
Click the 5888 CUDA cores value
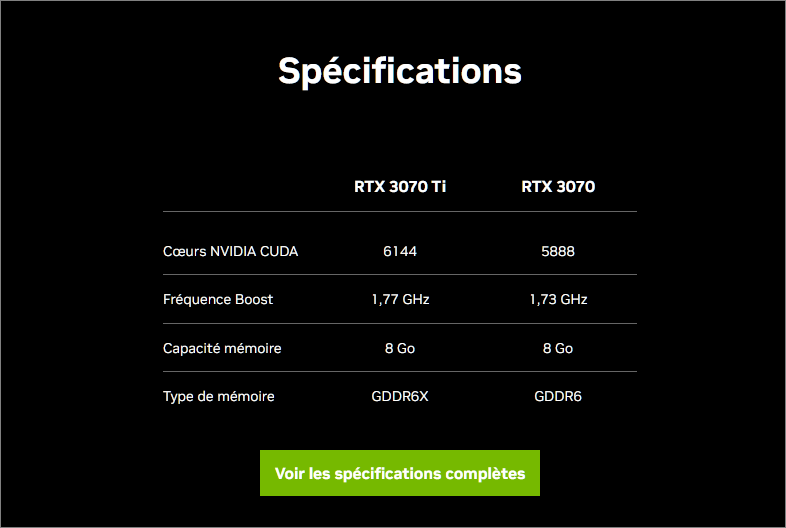coord(558,251)
